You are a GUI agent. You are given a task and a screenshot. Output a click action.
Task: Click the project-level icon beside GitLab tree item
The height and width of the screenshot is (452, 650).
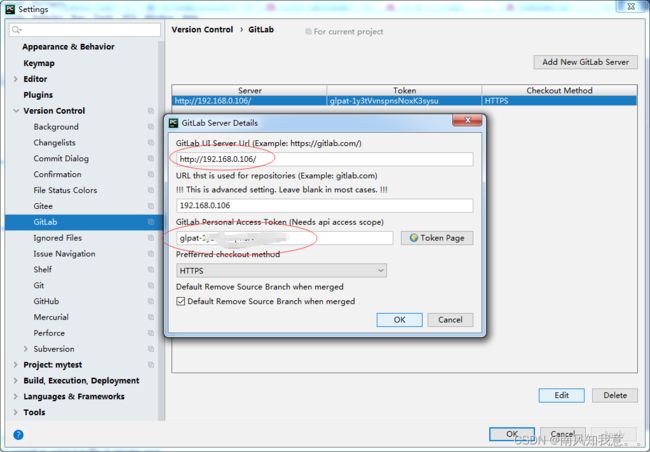(x=151, y=222)
